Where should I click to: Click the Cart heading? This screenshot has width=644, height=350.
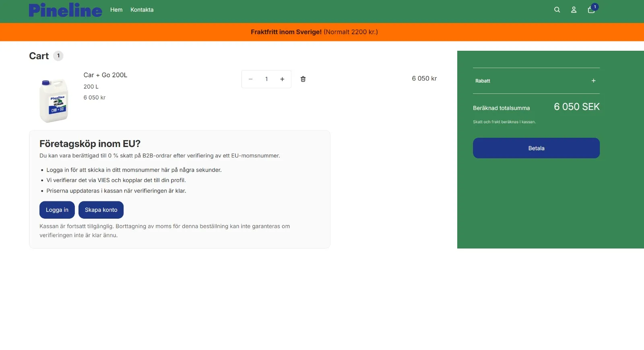point(39,56)
